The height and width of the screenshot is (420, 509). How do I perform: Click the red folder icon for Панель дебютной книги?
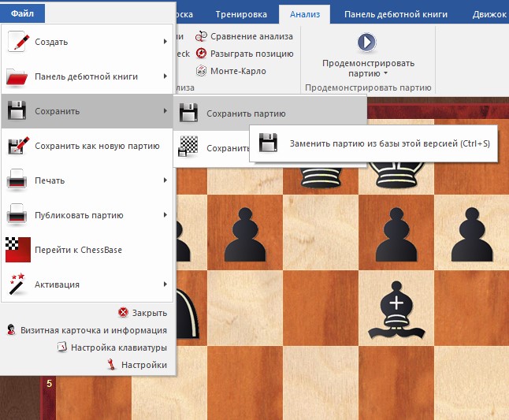pyautogui.click(x=17, y=76)
